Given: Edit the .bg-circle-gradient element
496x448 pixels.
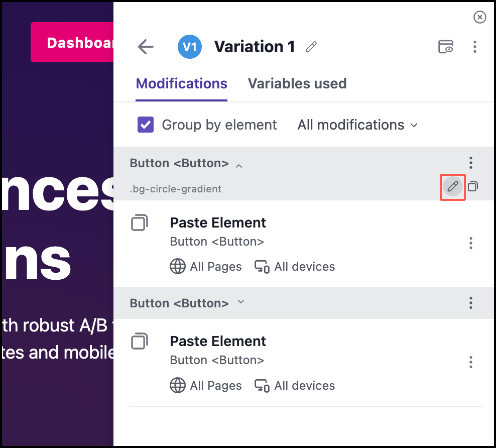Looking at the screenshot, I should [x=453, y=187].
